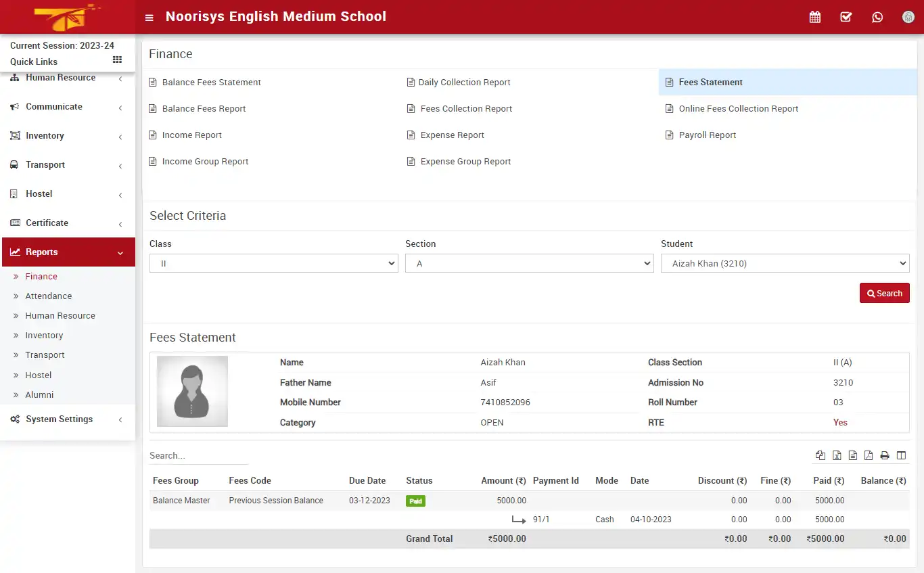Select a different student from Aizah Khan dropdown

click(785, 263)
